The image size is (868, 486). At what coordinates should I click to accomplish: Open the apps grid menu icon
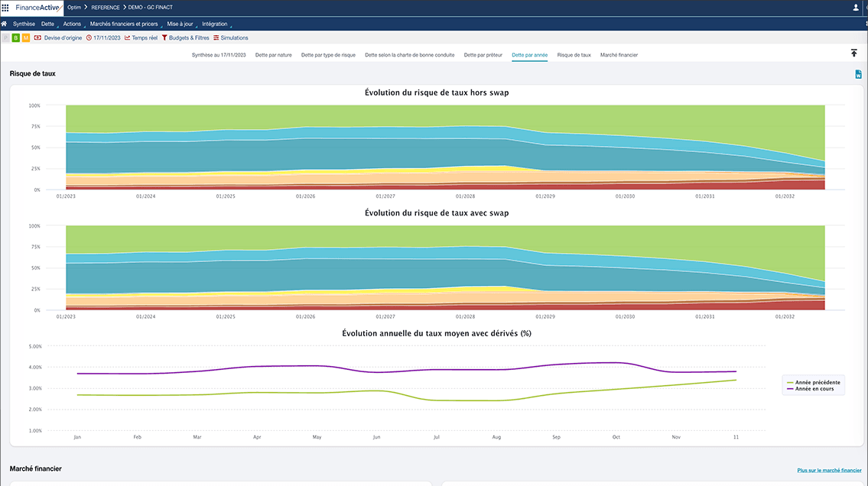(x=6, y=7)
